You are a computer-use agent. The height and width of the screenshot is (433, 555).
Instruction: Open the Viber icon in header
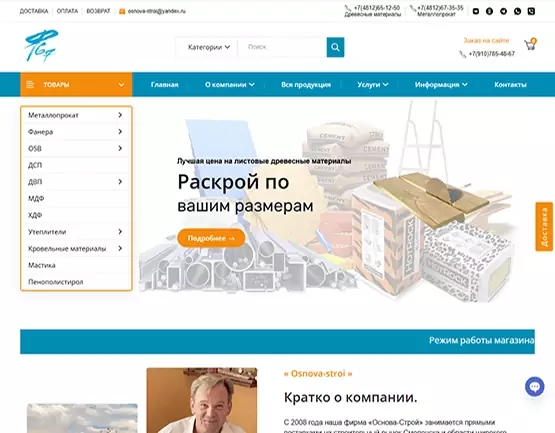coord(531,11)
